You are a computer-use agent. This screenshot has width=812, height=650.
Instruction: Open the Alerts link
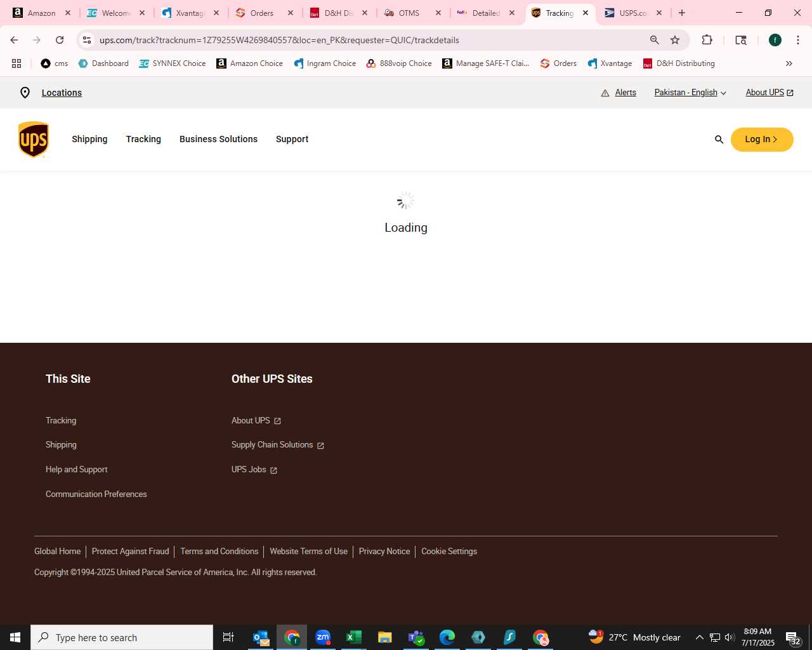(x=625, y=93)
